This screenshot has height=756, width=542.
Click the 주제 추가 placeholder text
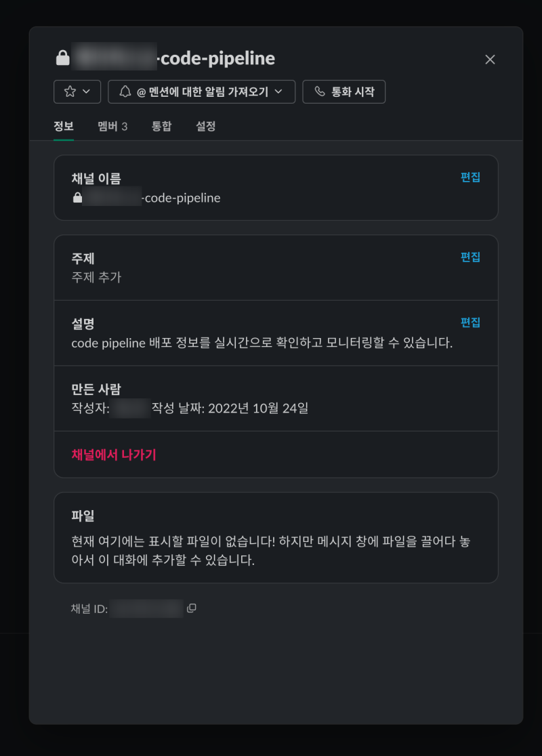click(x=96, y=277)
